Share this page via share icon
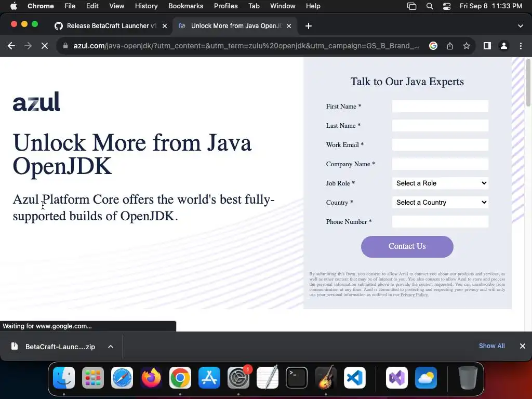Image resolution: width=532 pixels, height=399 pixels. pos(450,46)
